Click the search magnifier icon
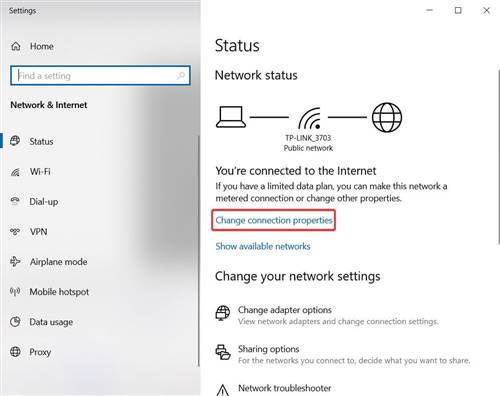 pos(181,75)
